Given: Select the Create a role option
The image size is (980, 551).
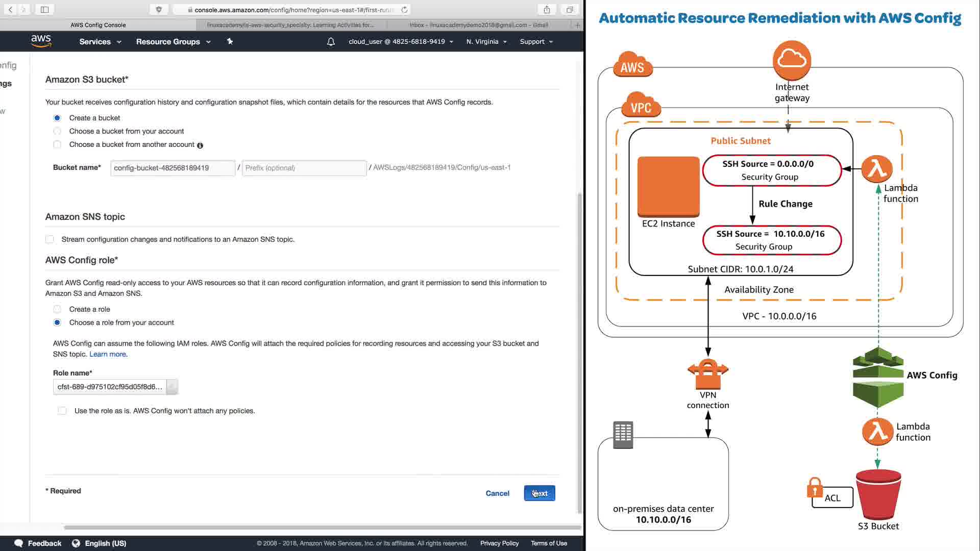Looking at the screenshot, I should coord(57,309).
